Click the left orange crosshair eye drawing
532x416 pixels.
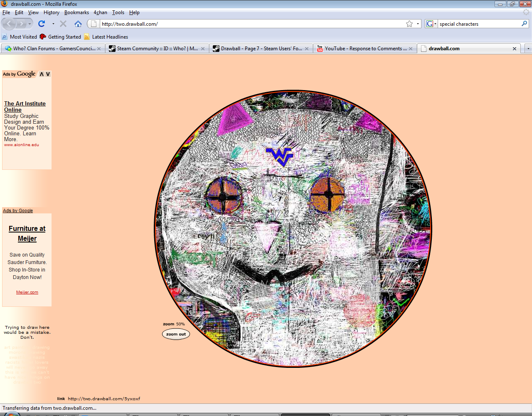click(x=224, y=196)
